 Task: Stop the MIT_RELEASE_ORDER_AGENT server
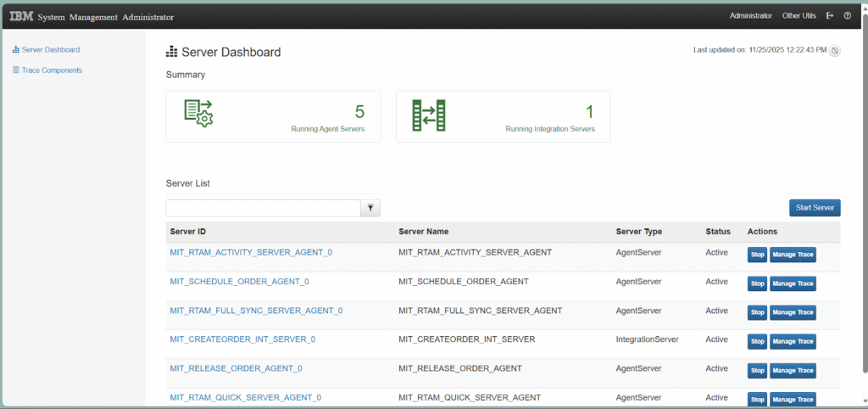[x=757, y=370]
